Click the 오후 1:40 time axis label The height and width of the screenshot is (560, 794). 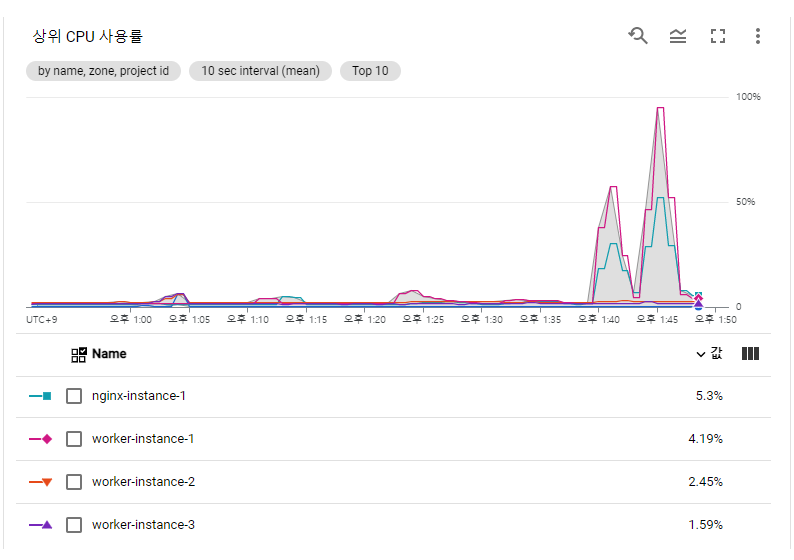(599, 319)
